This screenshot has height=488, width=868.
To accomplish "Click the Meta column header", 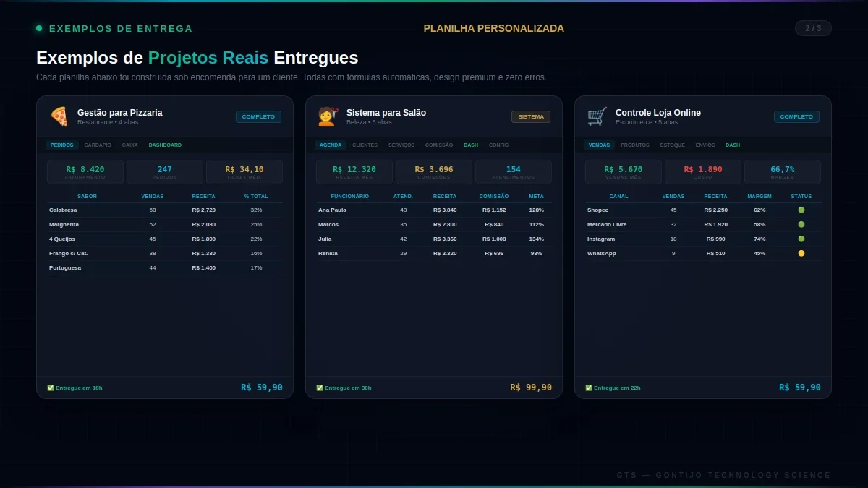I will [x=537, y=196].
